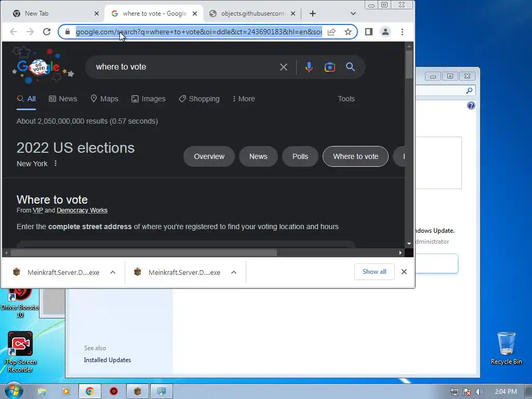The height and width of the screenshot is (399, 532).
Task: Close the objects.githubusercontent tab
Action: pyautogui.click(x=293, y=14)
